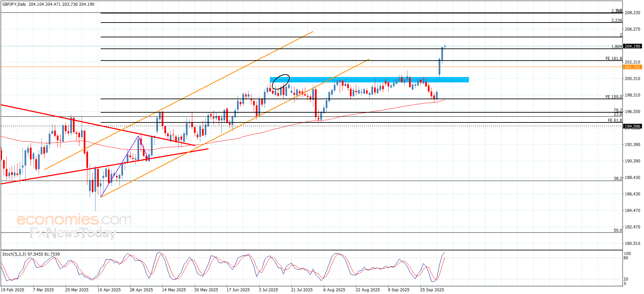
Task: Click the 50.0 retracement level label
Action: [x=618, y=230]
